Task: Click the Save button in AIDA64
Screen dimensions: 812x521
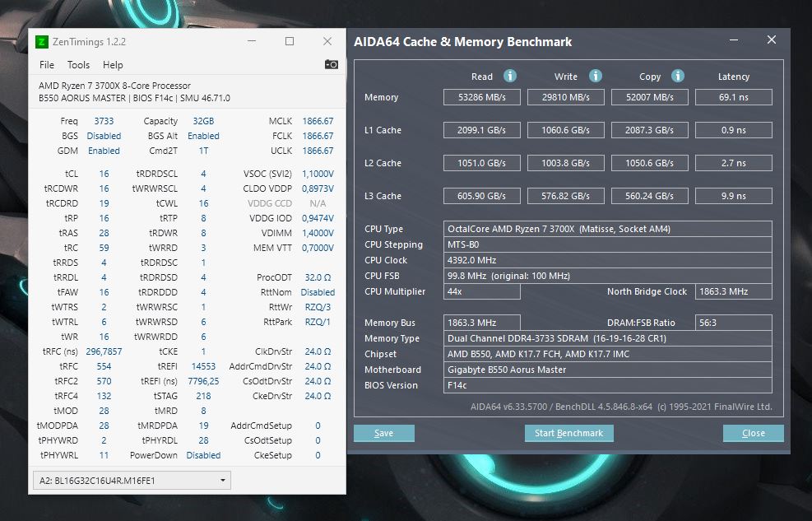Action: tap(383, 434)
